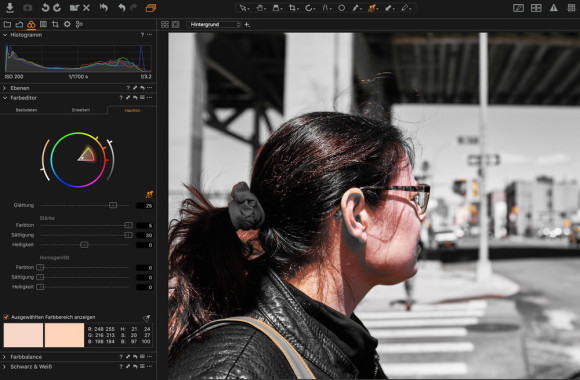
Task: Click the Glättung value field showing 25
Action: [144, 206]
